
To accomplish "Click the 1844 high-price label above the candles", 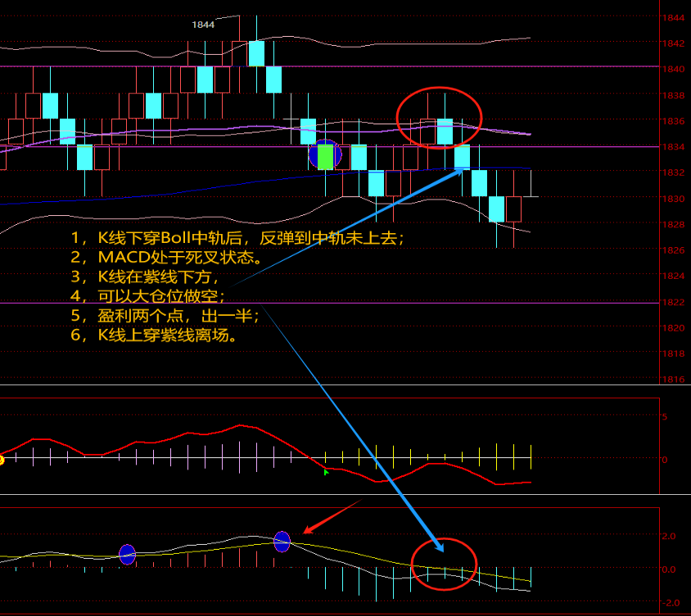I will tap(203, 25).
